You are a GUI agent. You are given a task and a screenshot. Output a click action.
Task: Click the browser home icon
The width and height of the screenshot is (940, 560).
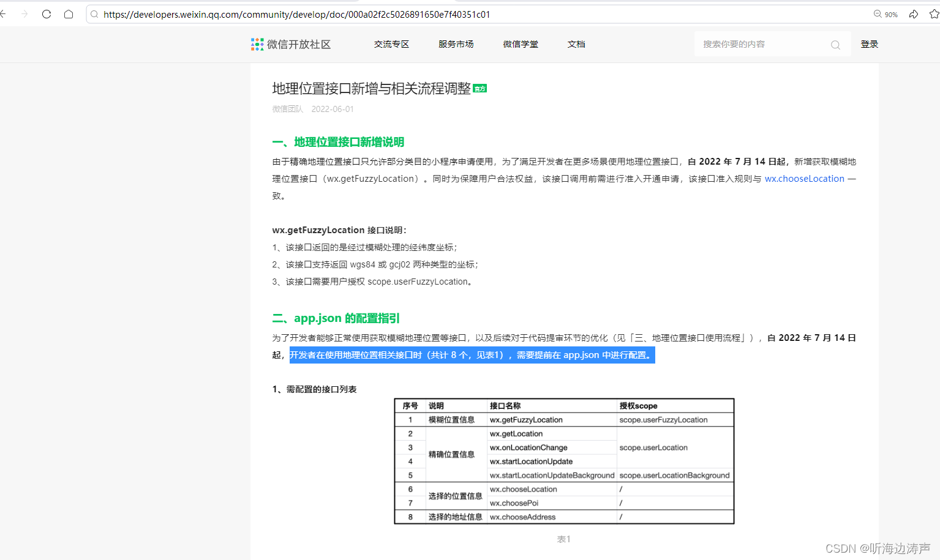[x=68, y=14]
